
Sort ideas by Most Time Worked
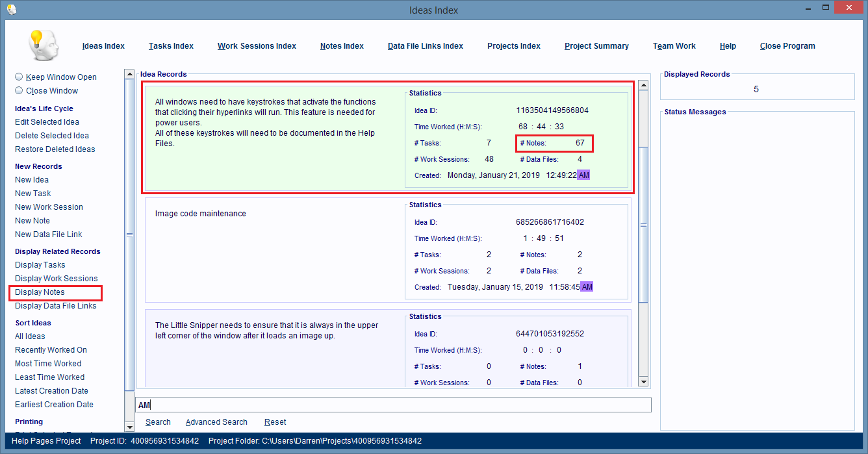pyautogui.click(x=48, y=364)
